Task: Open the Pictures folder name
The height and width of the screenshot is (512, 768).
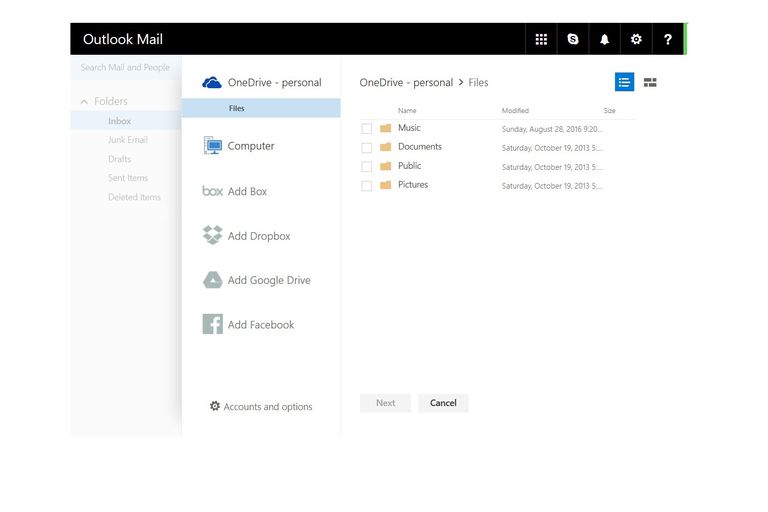Action: [x=413, y=185]
